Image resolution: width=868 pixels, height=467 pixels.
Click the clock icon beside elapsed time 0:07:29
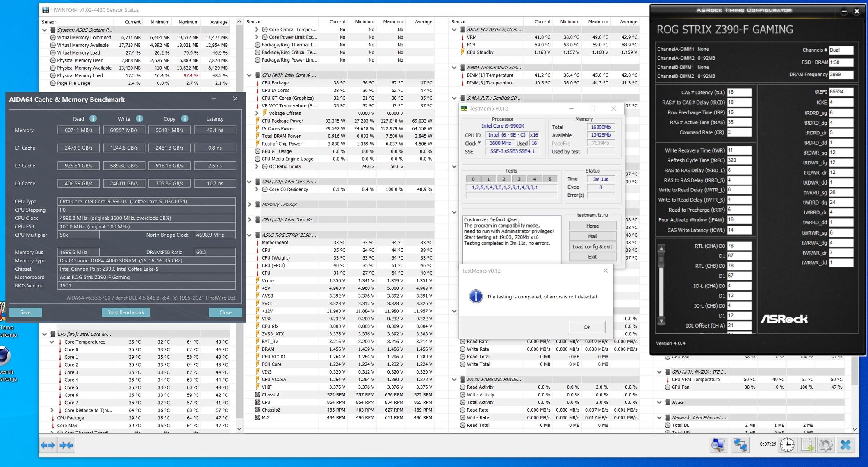pyautogui.click(x=787, y=445)
